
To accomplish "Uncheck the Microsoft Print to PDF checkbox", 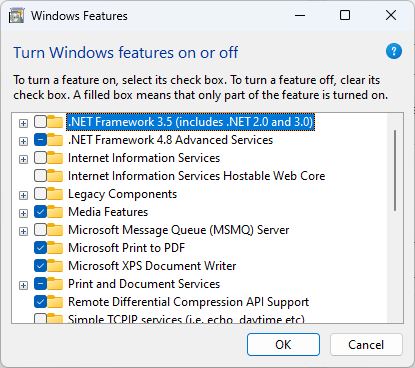I will tap(40, 248).
